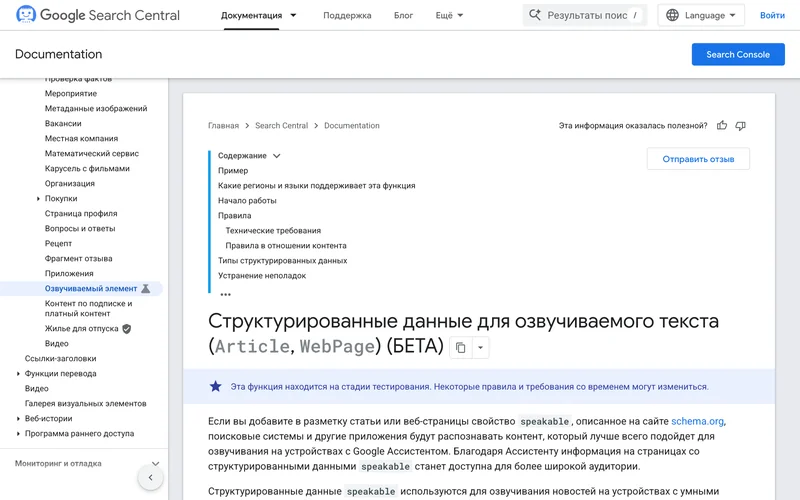Open the Документация dropdown arrow

point(293,15)
